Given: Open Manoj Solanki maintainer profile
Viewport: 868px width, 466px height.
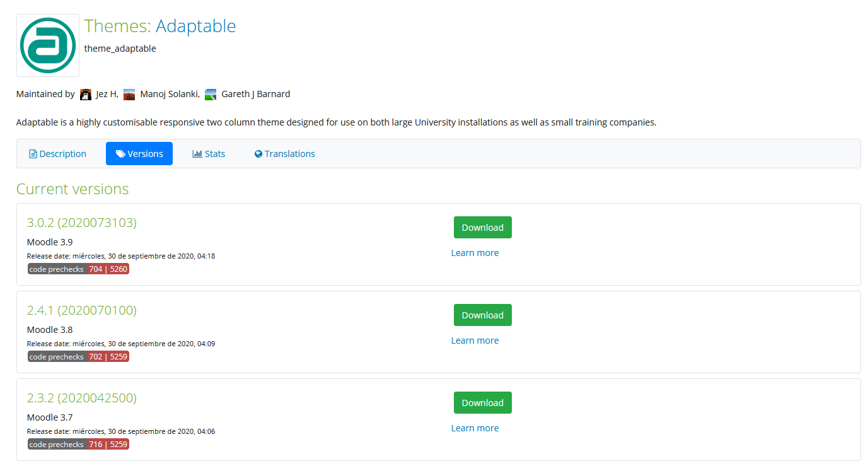Looking at the screenshot, I should point(169,94).
